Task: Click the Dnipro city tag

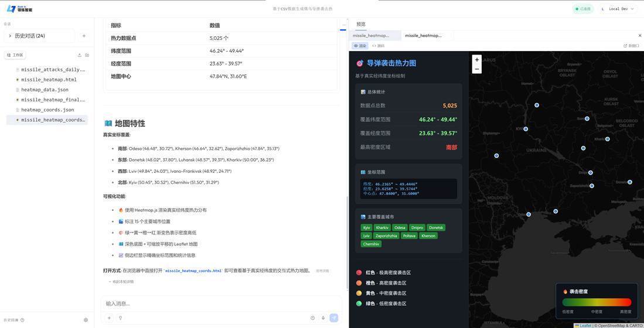Action: (x=417, y=227)
